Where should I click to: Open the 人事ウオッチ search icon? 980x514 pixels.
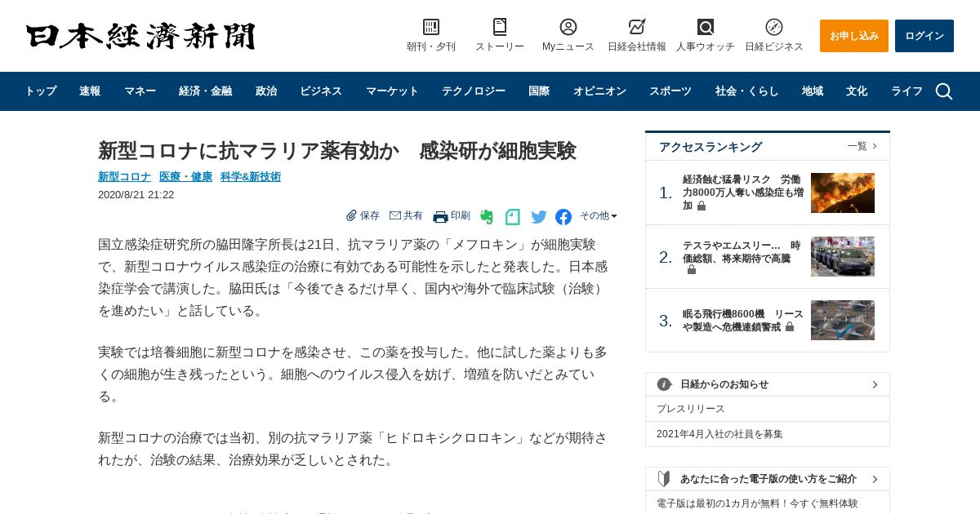706,27
